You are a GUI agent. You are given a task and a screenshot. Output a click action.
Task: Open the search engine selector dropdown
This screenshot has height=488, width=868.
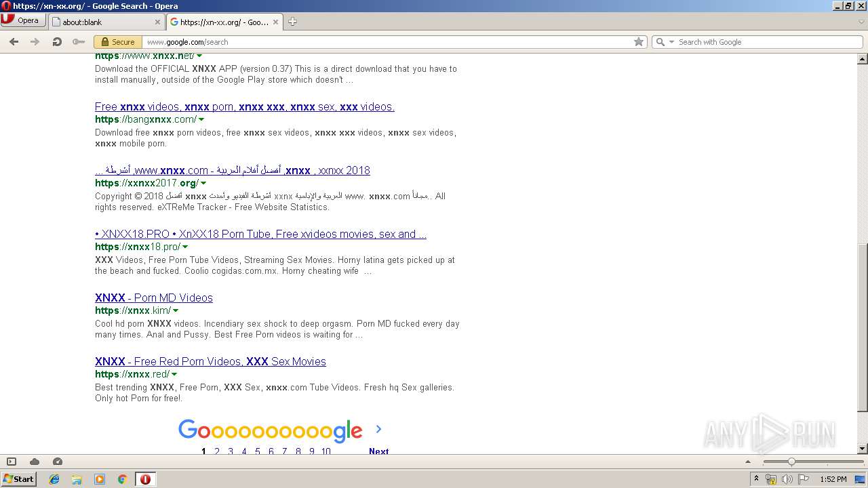664,42
